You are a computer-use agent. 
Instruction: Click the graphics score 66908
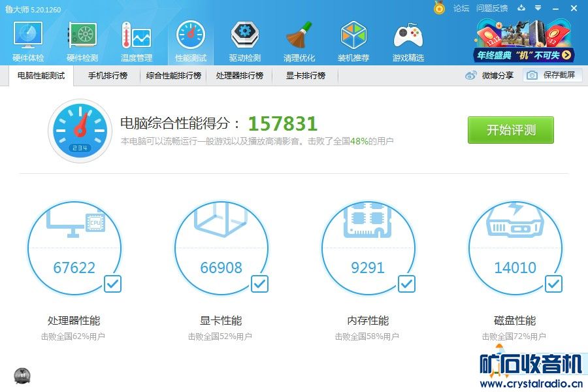point(221,267)
